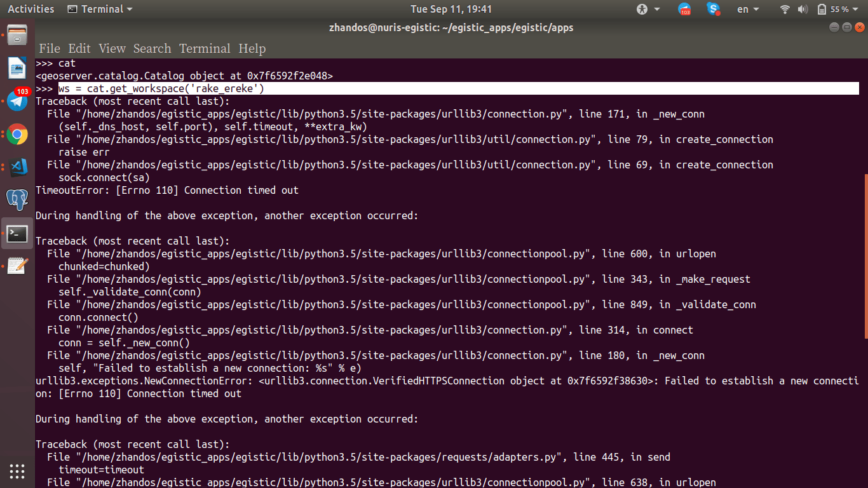
Task: Click the connection.py line 314 entry
Action: coord(370,330)
